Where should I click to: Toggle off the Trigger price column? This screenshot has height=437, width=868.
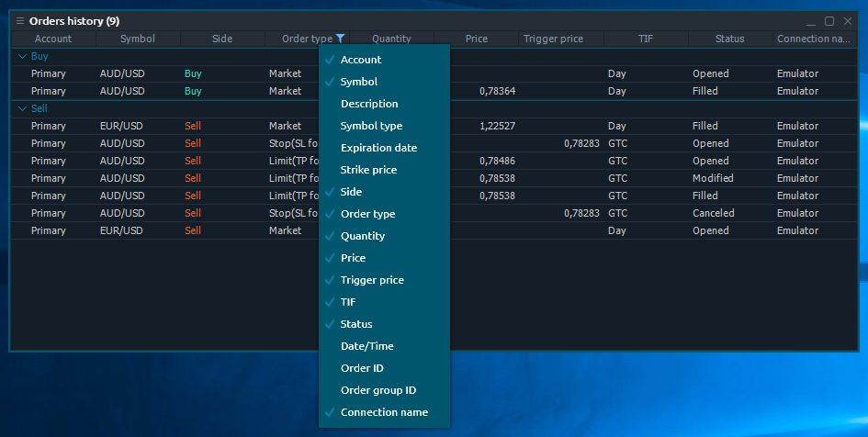point(371,280)
